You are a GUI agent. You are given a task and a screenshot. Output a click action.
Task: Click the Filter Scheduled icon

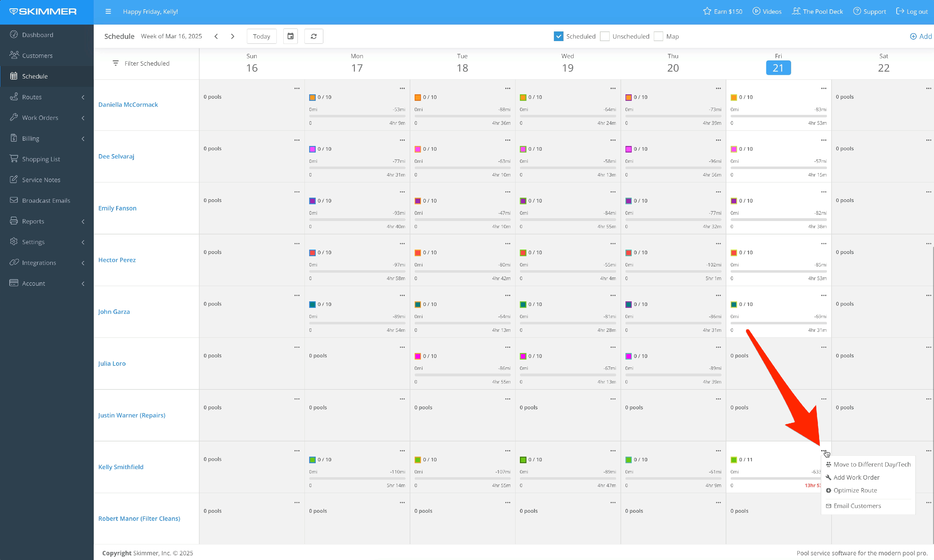coord(116,63)
